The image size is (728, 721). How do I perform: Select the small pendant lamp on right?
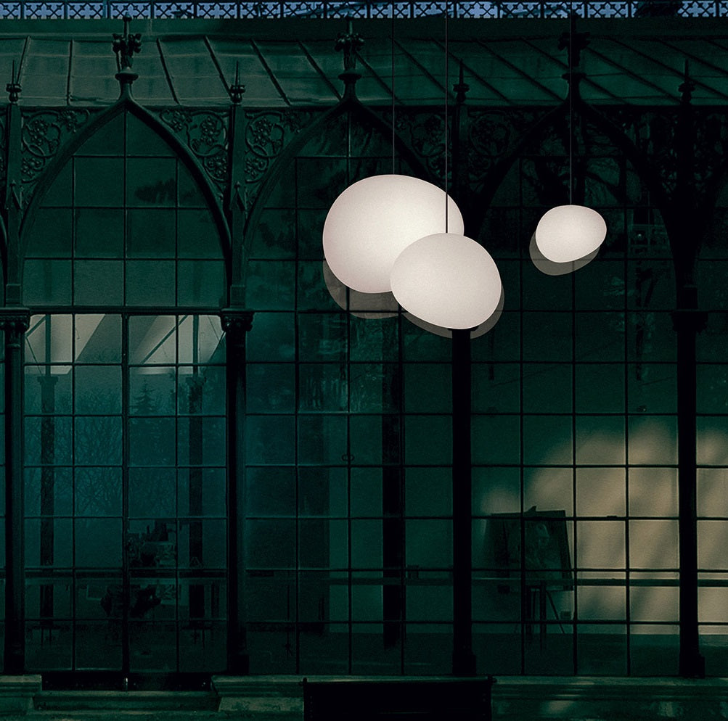570,234
